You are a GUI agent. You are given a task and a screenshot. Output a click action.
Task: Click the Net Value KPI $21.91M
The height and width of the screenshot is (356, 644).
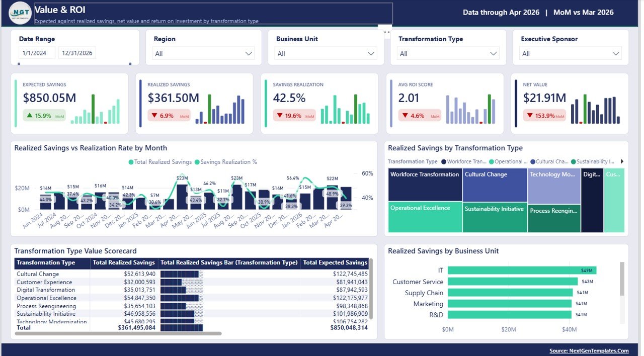tap(544, 98)
